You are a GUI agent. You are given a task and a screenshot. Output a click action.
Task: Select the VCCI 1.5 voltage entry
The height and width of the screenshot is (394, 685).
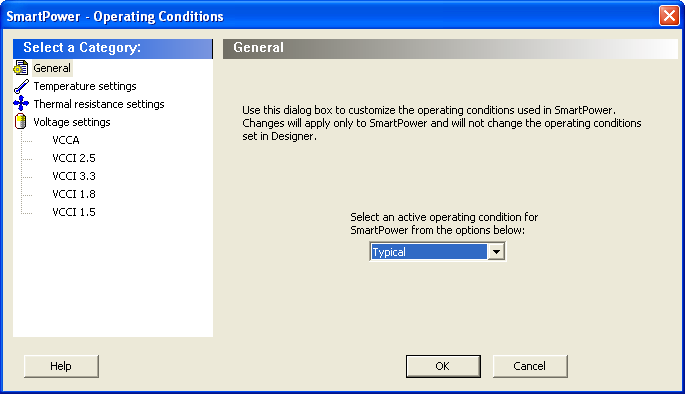pyautogui.click(x=74, y=212)
